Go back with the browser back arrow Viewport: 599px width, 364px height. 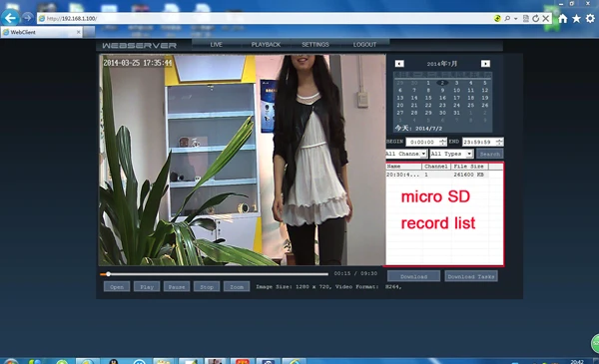11,18
